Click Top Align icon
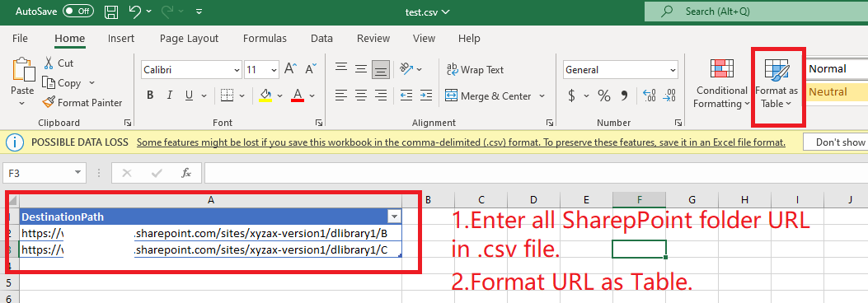This screenshot has height=303, width=868. pos(341,68)
